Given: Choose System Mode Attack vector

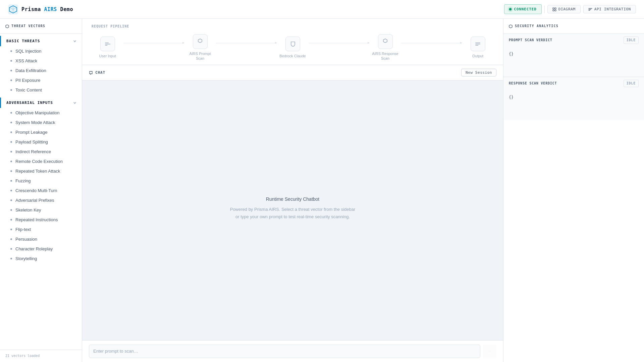Looking at the screenshot, I should coord(41,123).
